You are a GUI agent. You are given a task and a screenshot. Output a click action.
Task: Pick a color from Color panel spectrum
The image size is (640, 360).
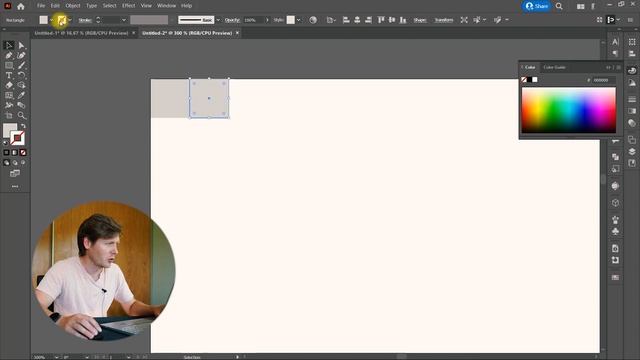[569, 111]
